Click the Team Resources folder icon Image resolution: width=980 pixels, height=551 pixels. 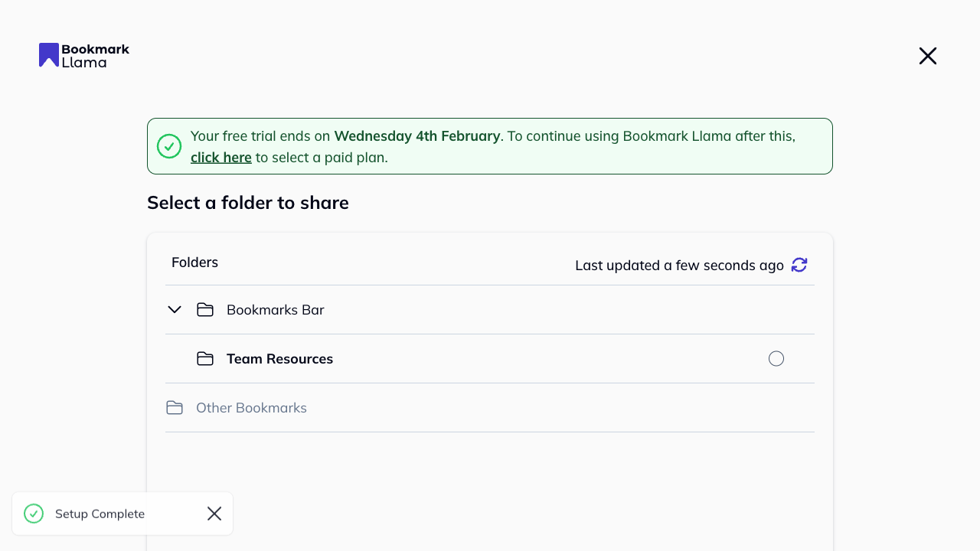click(x=204, y=358)
